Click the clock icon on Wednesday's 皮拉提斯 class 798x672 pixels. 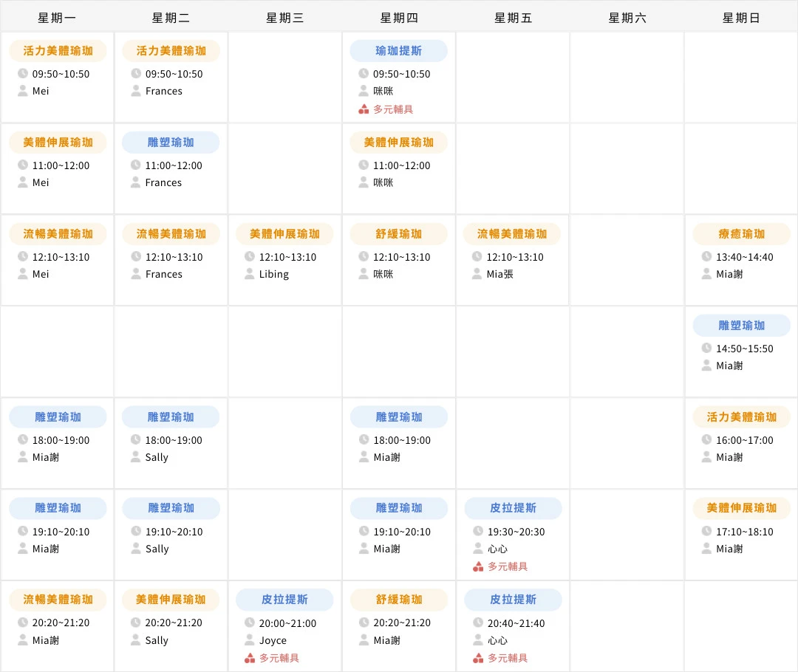(x=250, y=623)
